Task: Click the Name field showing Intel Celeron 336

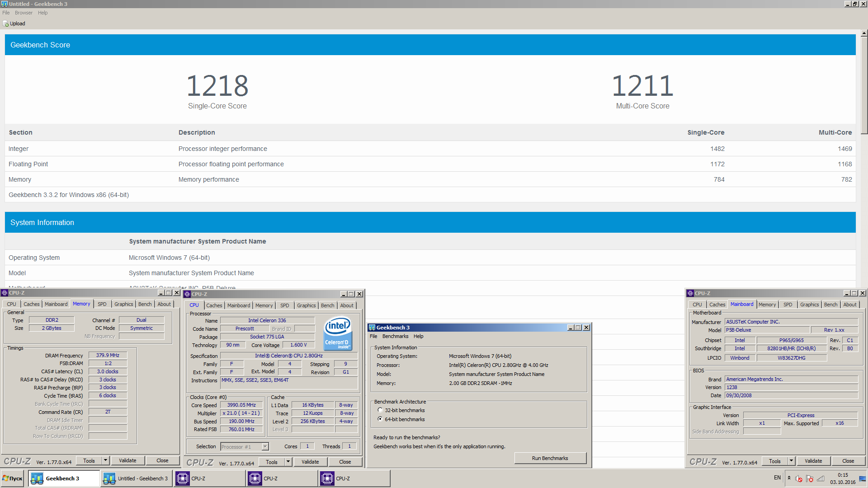Action: point(267,320)
